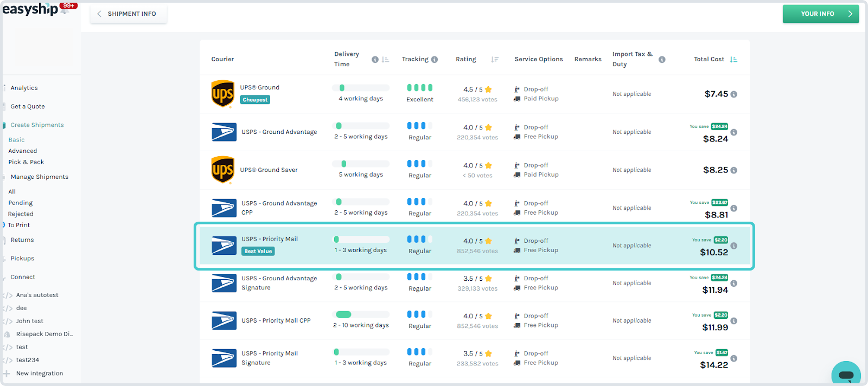Show All shipments
Image resolution: width=868 pixels, height=386 pixels.
click(x=12, y=192)
